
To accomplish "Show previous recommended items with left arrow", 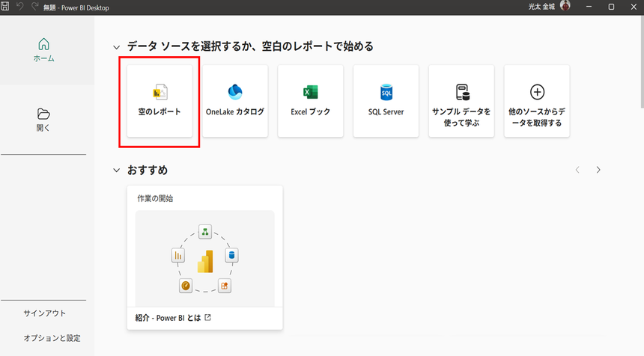I will [577, 170].
